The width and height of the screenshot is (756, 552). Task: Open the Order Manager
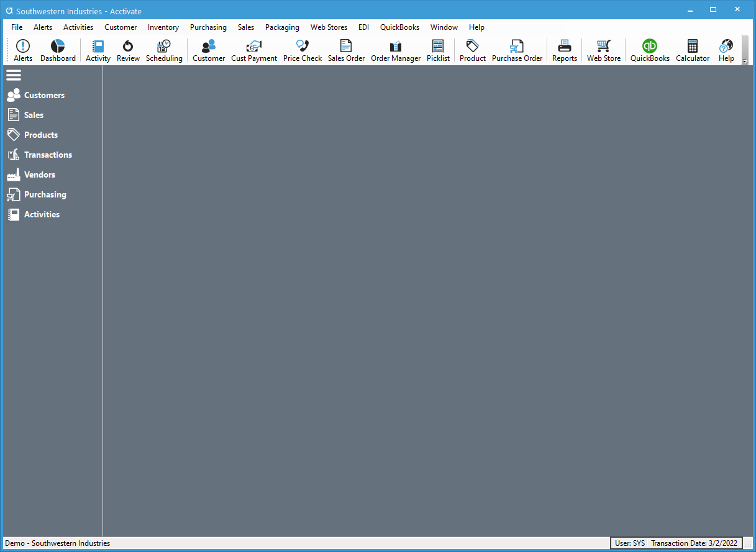(x=395, y=50)
